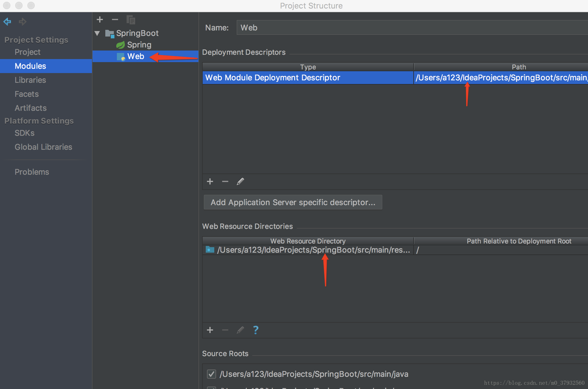Open Artifacts settings
Viewport: 588px width, 389px height.
[30, 108]
